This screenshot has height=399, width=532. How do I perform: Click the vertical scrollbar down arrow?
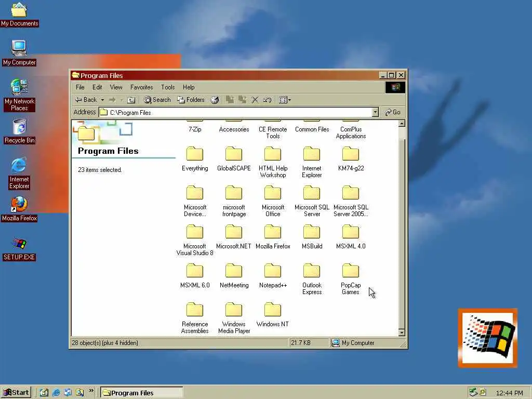tap(402, 333)
